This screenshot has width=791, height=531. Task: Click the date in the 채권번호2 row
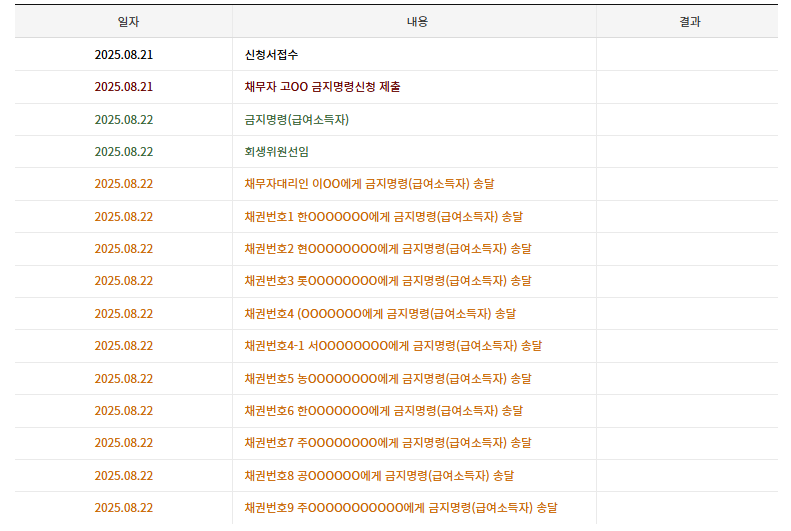[x=124, y=249]
